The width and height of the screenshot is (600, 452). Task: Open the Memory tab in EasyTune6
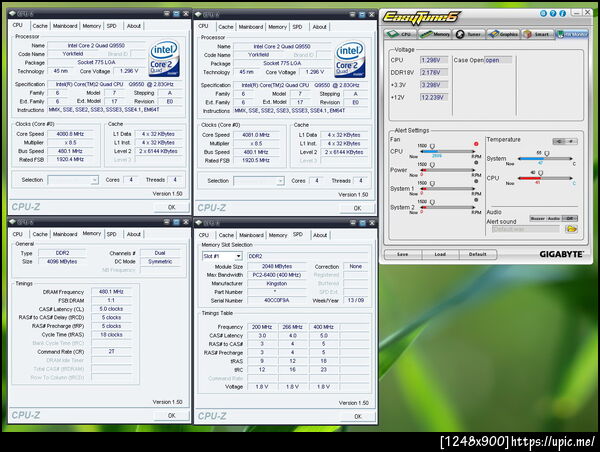click(x=436, y=33)
